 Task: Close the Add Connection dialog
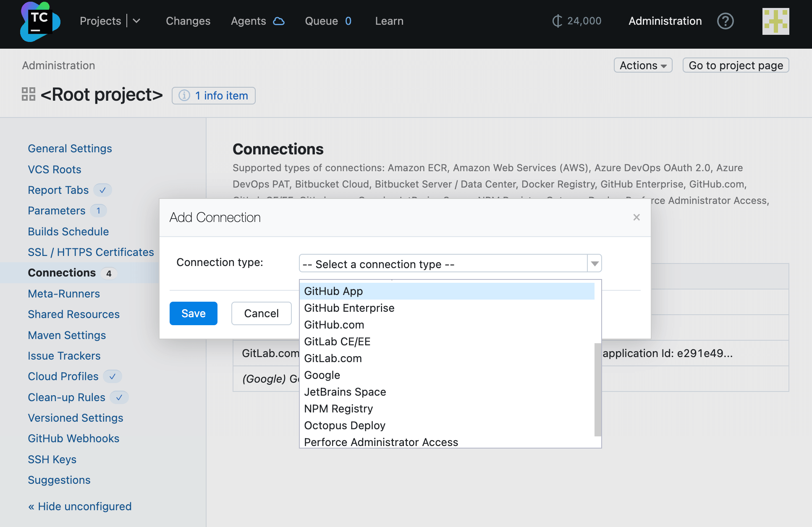637,217
